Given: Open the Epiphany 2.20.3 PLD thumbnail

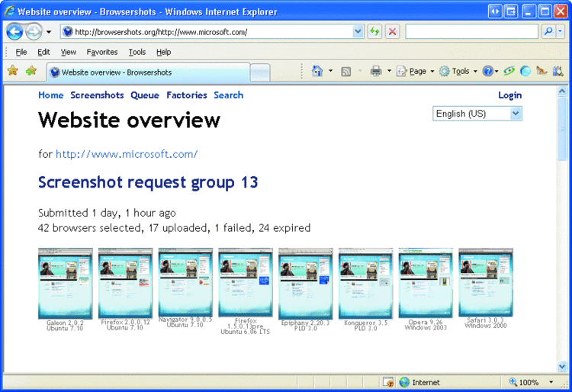Looking at the screenshot, I should coord(306,284).
